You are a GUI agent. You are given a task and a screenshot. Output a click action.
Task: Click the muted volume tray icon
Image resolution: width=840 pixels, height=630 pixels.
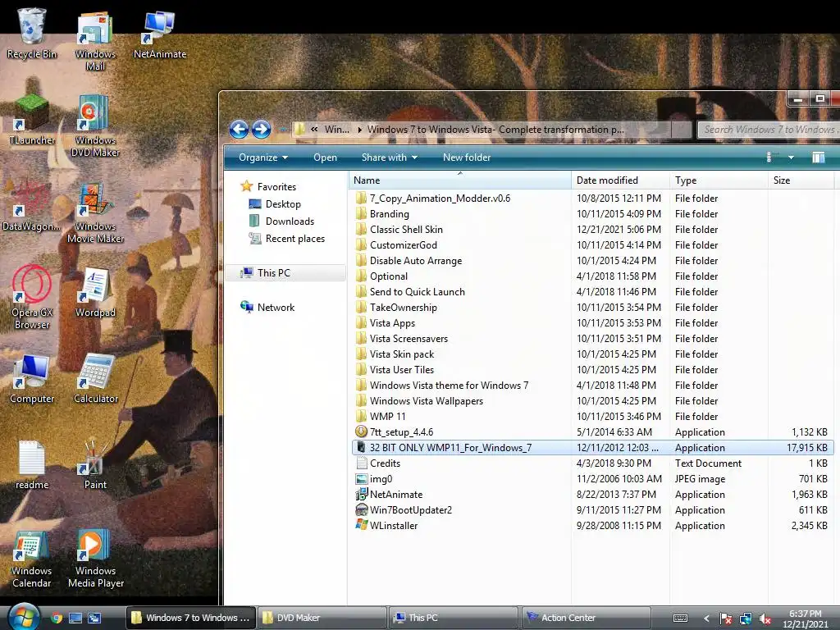point(765,619)
